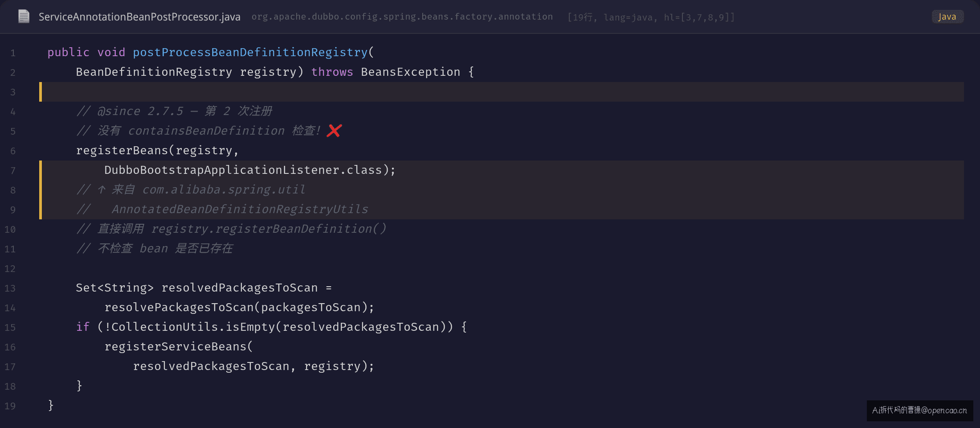The height and width of the screenshot is (428, 980).
Task: Select file name ServiceAnnotationBeanPostProcessor.java
Action: 139,17
